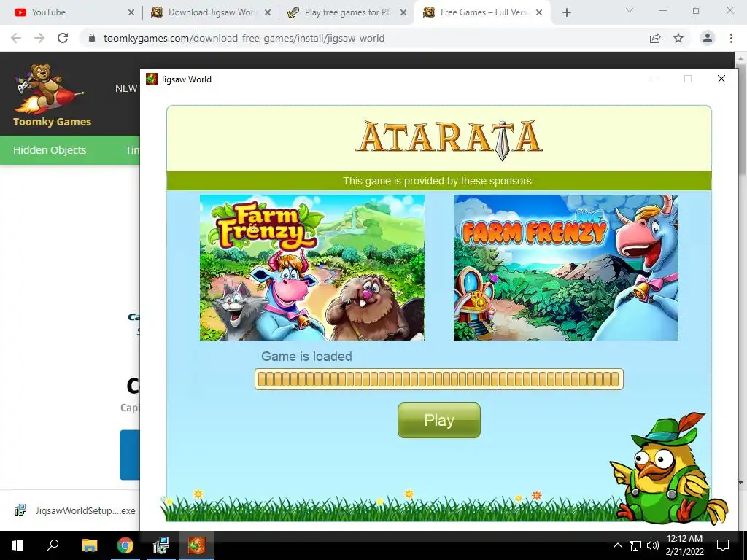Open the installer app in the taskbar
The height and width of the screenshot is (560, 747).
161,545
